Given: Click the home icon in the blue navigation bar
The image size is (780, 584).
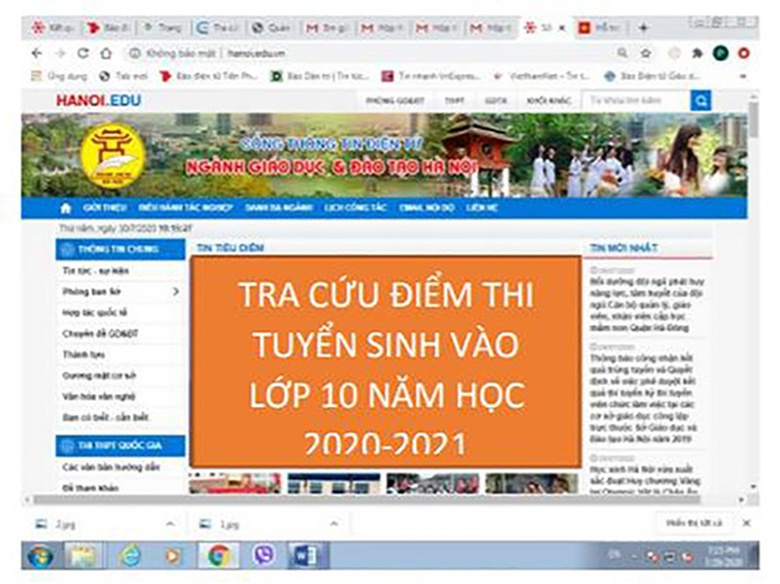Looking at the screenshot, I should point(66,208).
